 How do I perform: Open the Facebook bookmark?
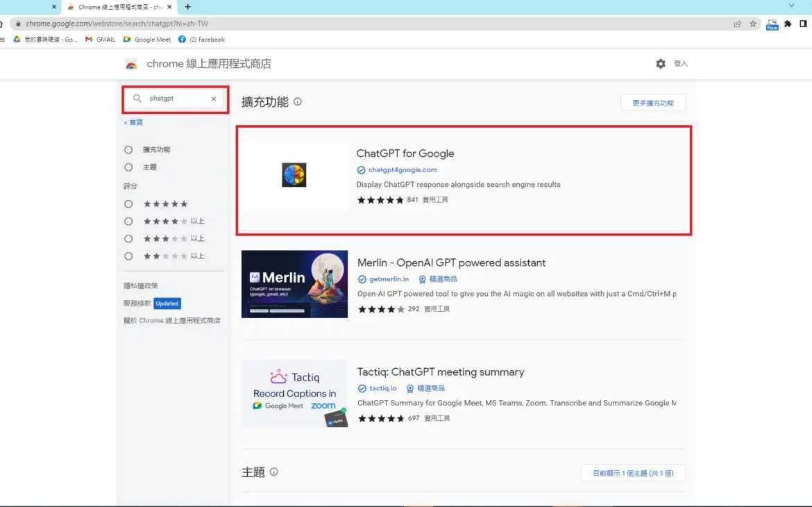coord(201,40)
